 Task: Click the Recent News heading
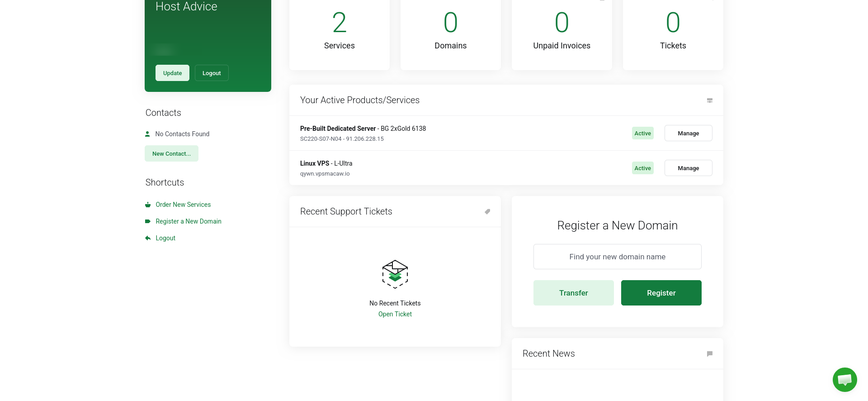pyautogui.click(x=548, y=353)
